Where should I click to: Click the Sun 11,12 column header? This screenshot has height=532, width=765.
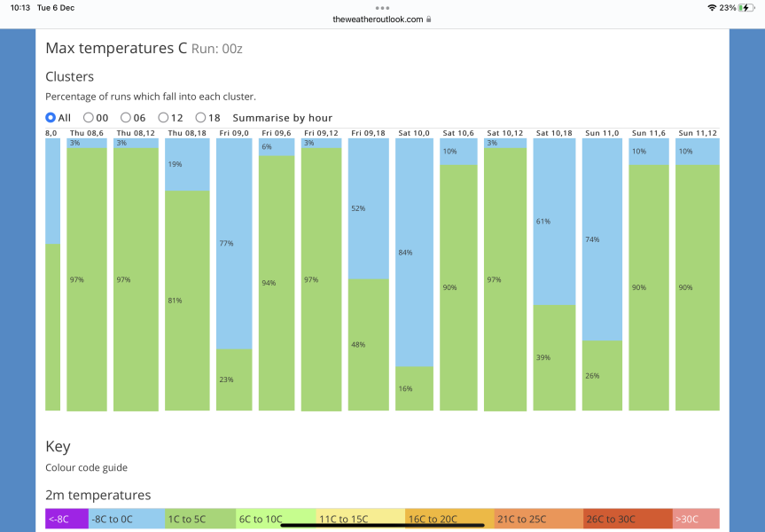click(697, 133)
